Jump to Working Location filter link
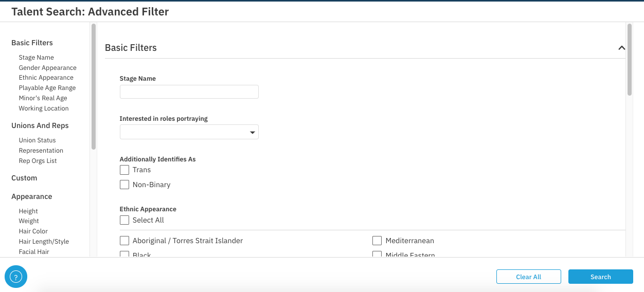The height and width of the screenshot is (292, 644). pyautogui.click(x=44, y=108)
